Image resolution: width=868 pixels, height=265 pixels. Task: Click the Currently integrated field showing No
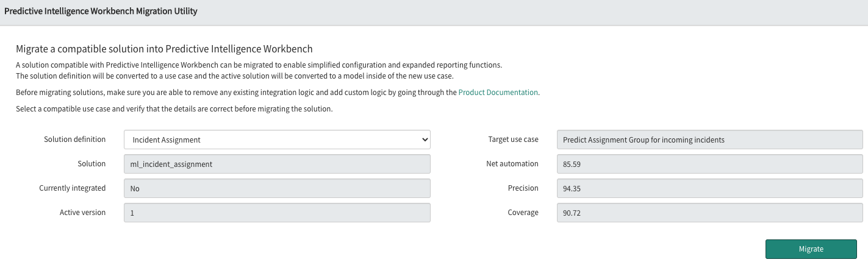(x=277, y=188)
